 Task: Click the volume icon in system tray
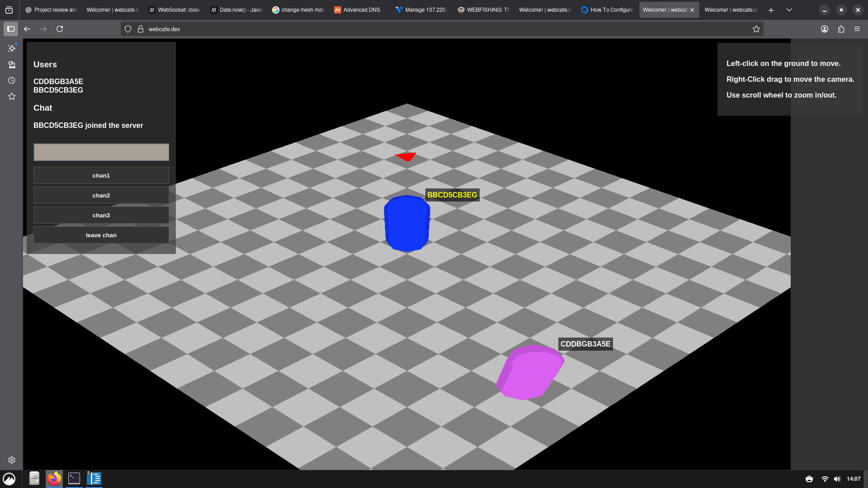[837, 479]
